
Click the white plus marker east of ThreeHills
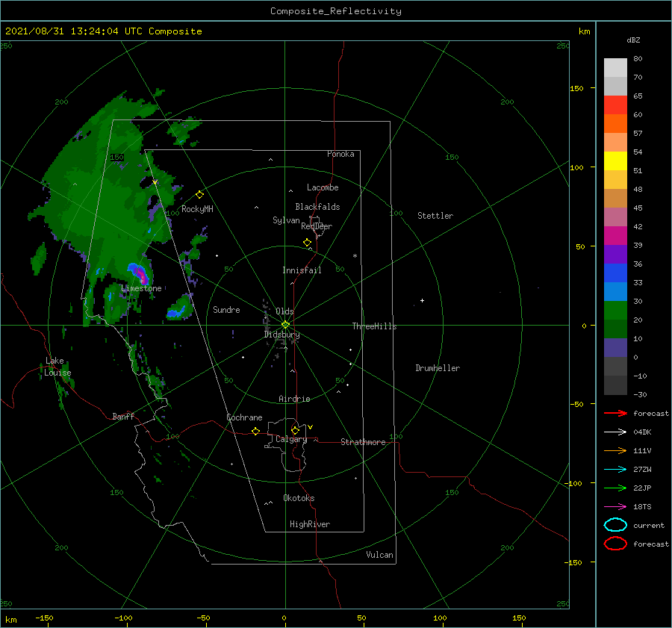[x=422, y=300]
